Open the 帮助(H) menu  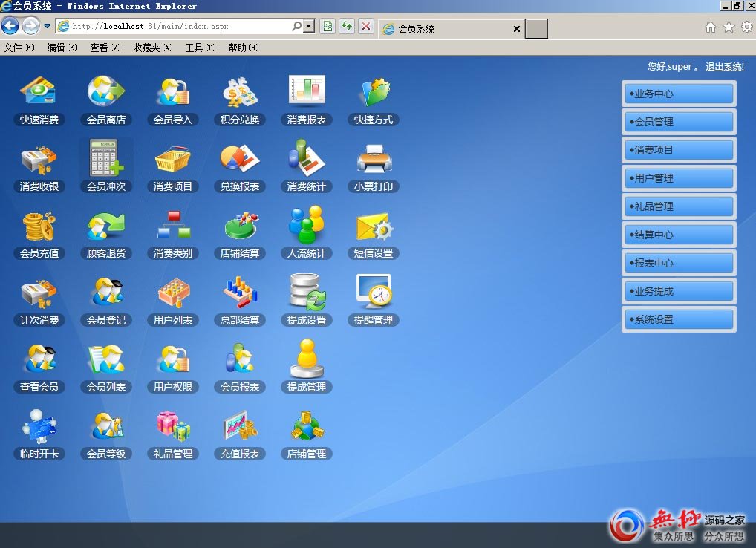244,48
